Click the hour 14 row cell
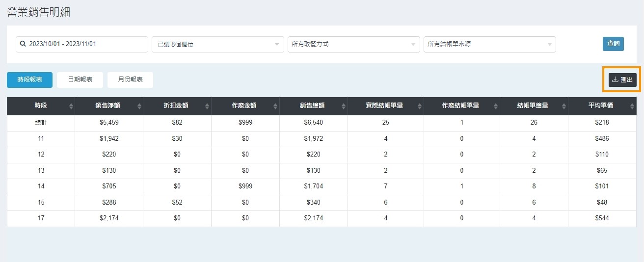 pos(41,186)
